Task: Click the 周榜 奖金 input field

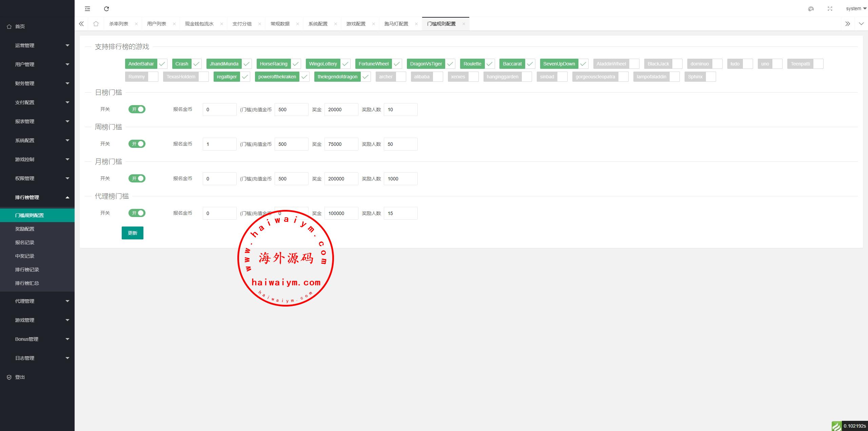Action: [x=341, y=144]
